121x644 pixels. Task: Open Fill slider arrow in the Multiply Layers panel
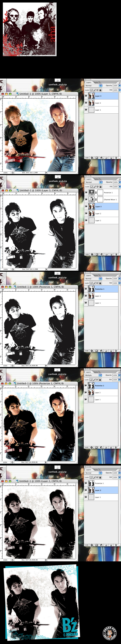[x=120, y=380]
